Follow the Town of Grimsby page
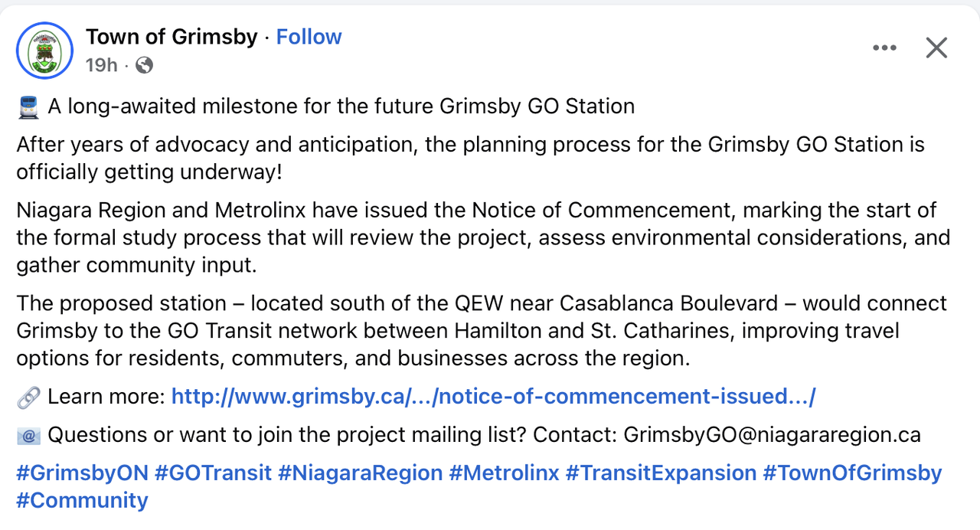The image size is (980, 530). [309, 37]
